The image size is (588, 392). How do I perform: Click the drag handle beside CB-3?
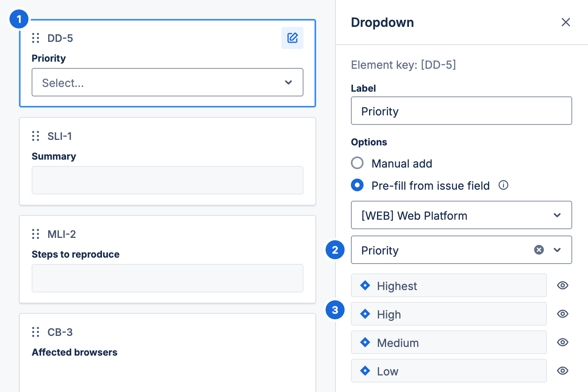pos(36,332)
